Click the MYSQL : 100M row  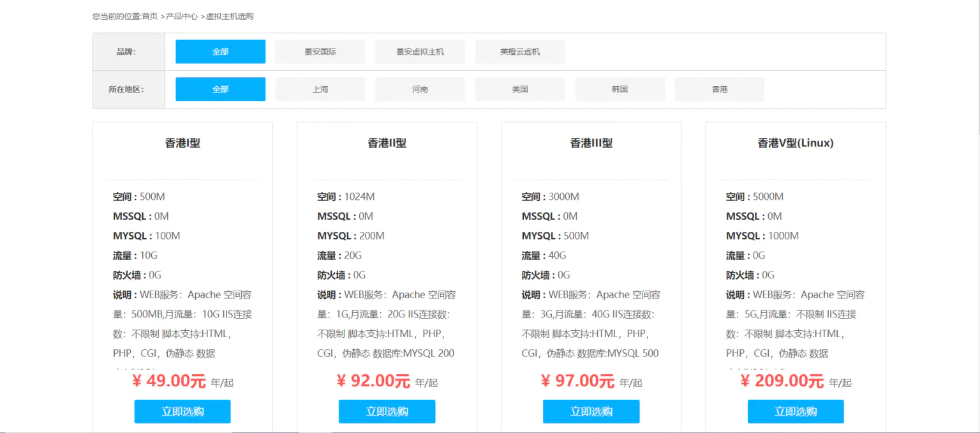tap(147, 236)
